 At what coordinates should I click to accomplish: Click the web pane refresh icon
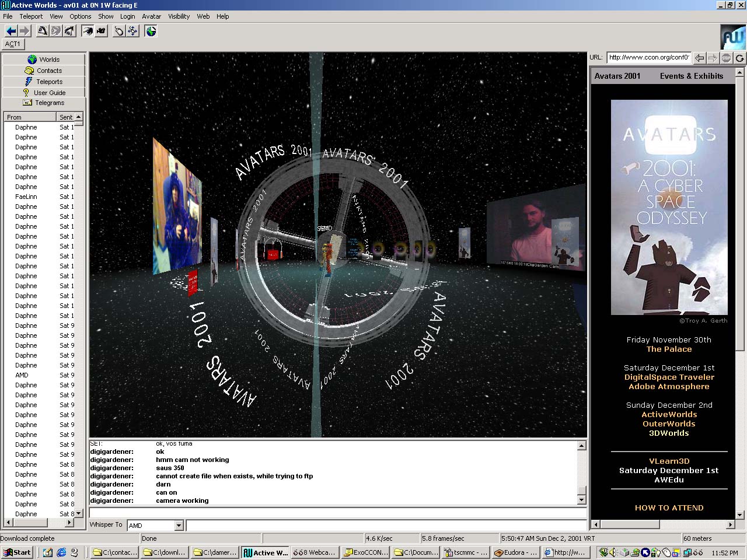coord(739,58)
